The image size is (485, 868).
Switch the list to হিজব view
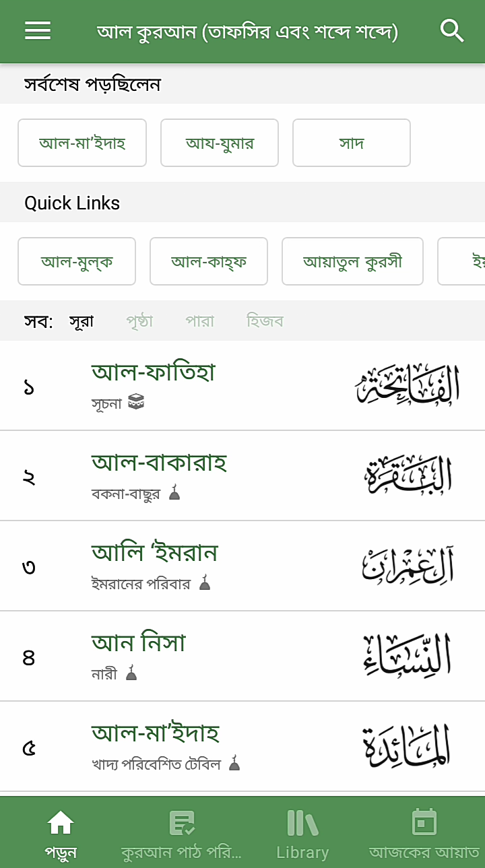coord(265,321)
